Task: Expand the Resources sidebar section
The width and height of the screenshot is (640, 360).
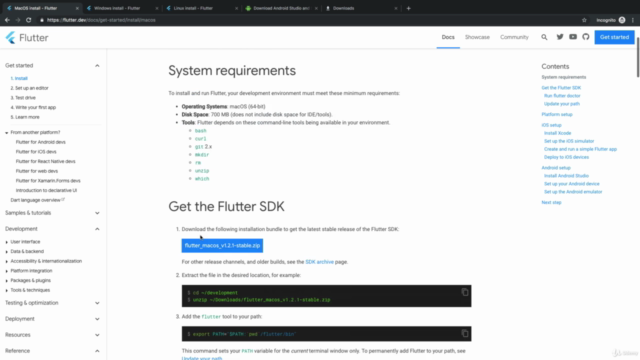Action: (97, 335)
